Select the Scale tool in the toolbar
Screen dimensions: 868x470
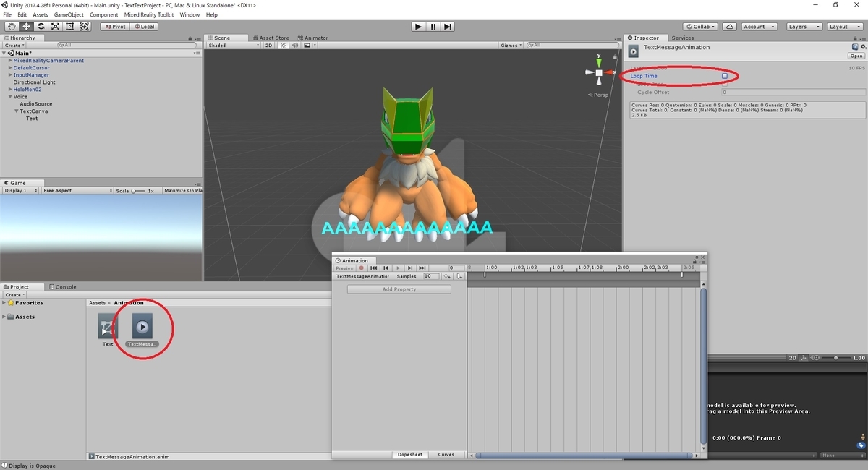55,27
